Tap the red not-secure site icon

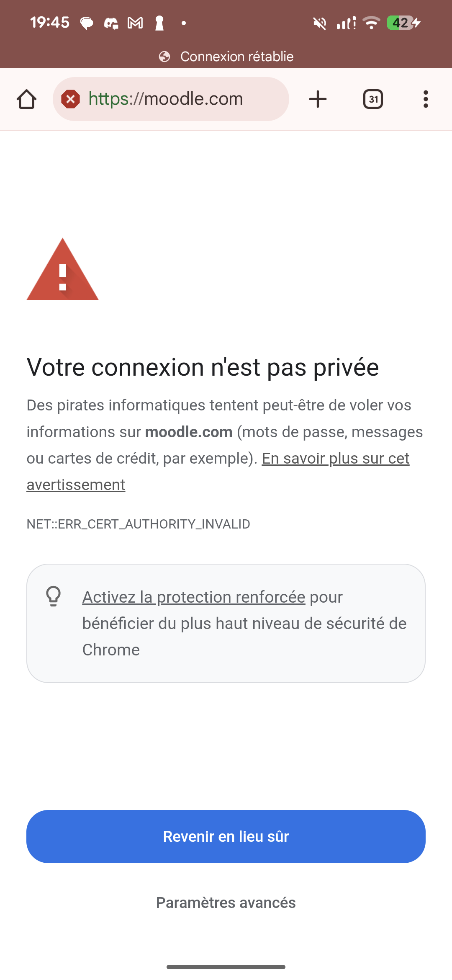point(71,99)
